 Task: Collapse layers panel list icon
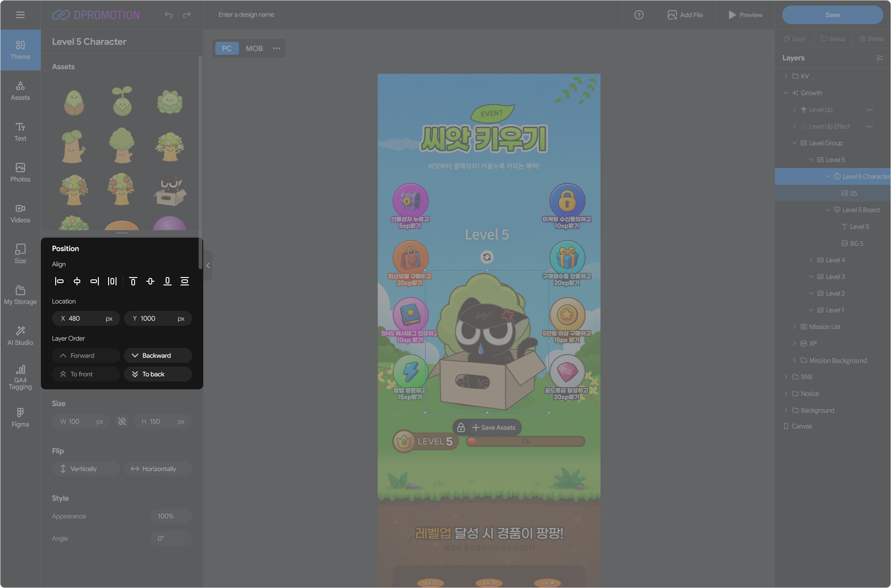879,58
